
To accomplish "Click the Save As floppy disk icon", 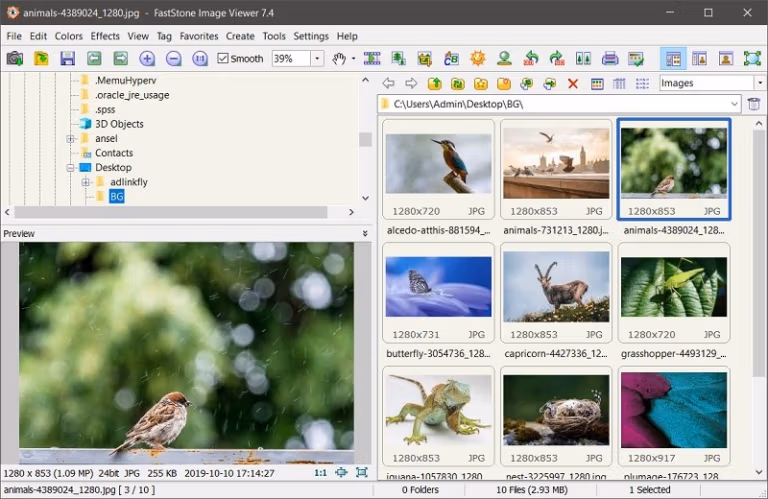I will [x=68, y=59].
